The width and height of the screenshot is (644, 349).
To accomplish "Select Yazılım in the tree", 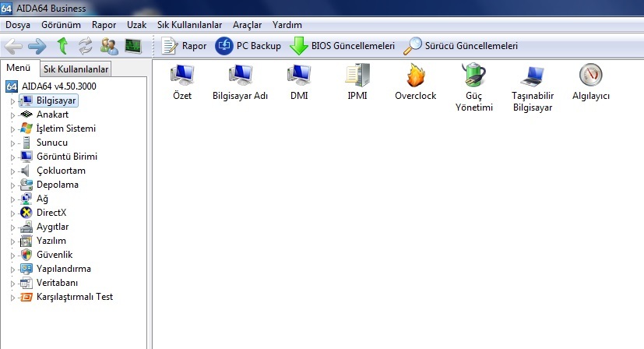I will [43, 241].
